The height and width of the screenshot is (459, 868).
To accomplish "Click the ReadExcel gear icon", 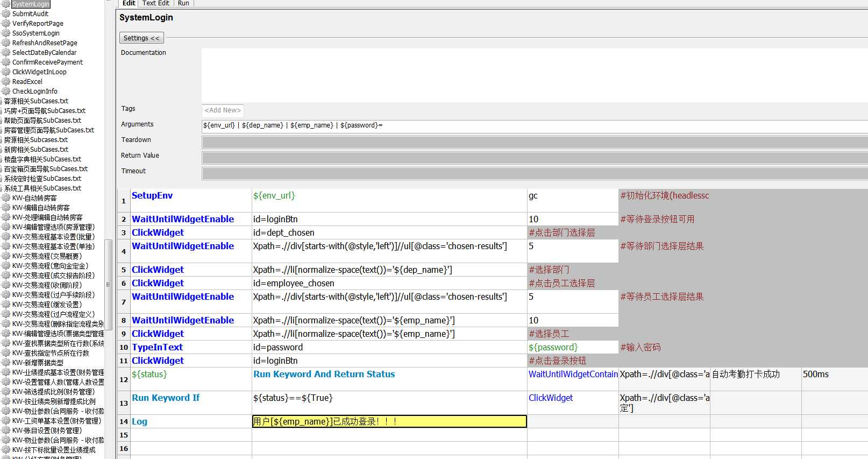I will click(6, 82).
